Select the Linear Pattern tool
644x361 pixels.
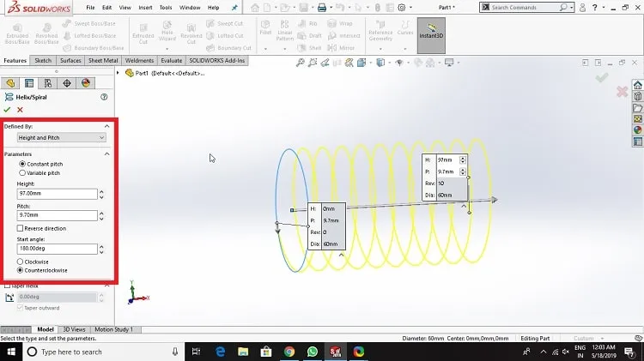coord(284,30)
